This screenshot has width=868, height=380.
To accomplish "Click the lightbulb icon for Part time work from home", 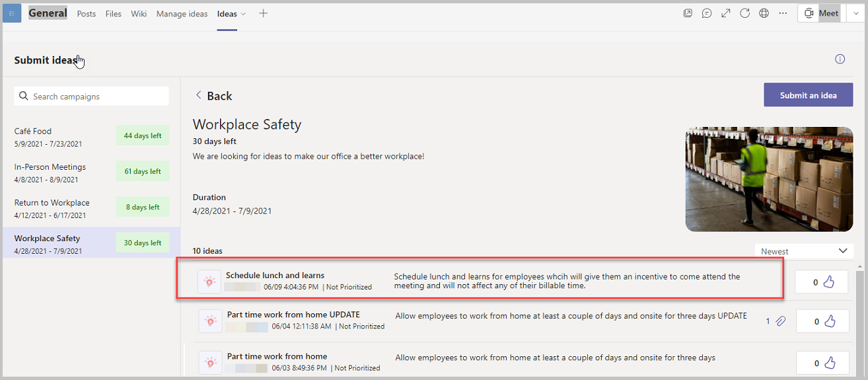I will pyautogui.click(x=211, y=362).
